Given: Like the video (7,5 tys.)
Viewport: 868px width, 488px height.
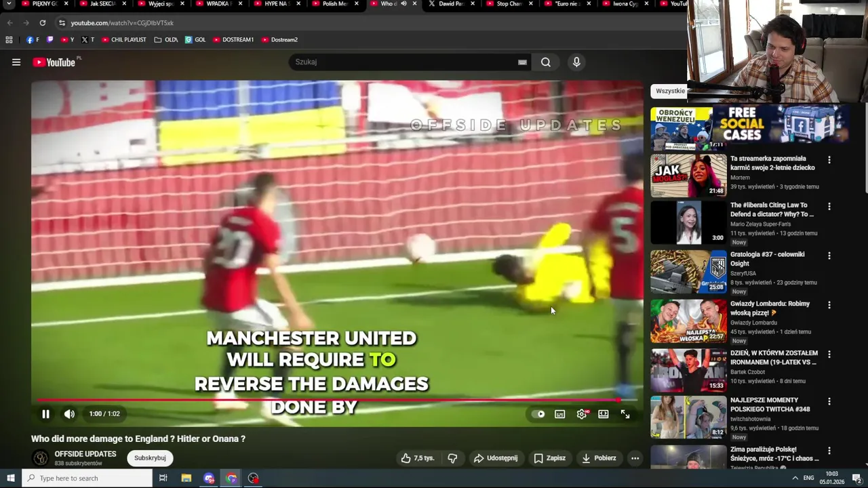Looking at the screenshot, I should point(417,458).
